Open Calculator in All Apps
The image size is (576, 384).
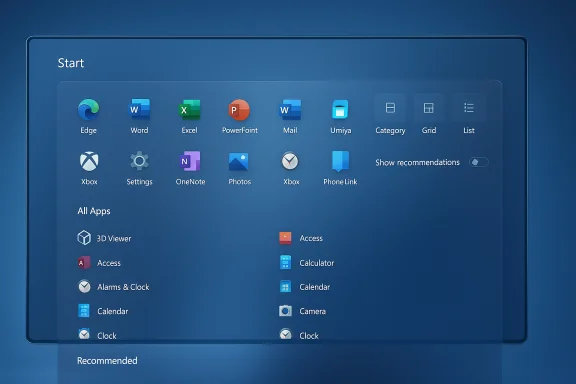click(x=306, y=263)
